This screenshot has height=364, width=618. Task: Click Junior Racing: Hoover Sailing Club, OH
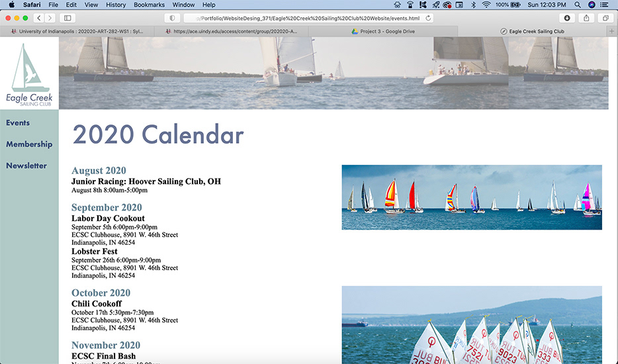tap(146, 181)
